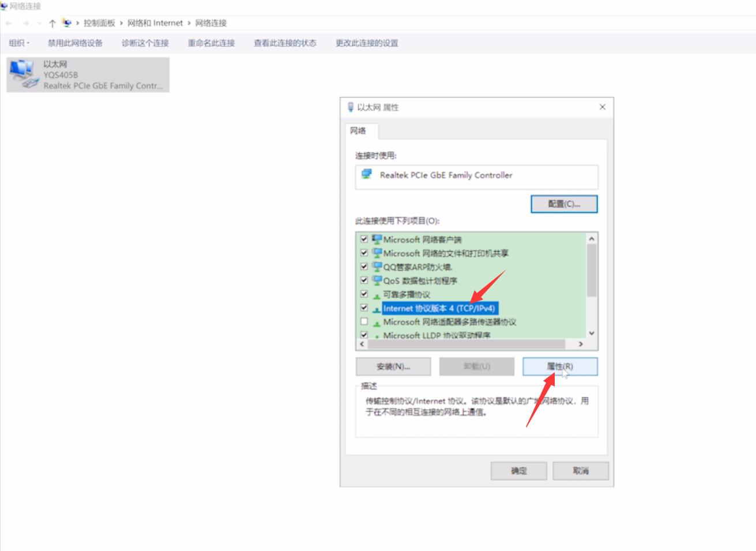Click the address bar control panel icon
The image size is (756, 551).
pos(67,23)
